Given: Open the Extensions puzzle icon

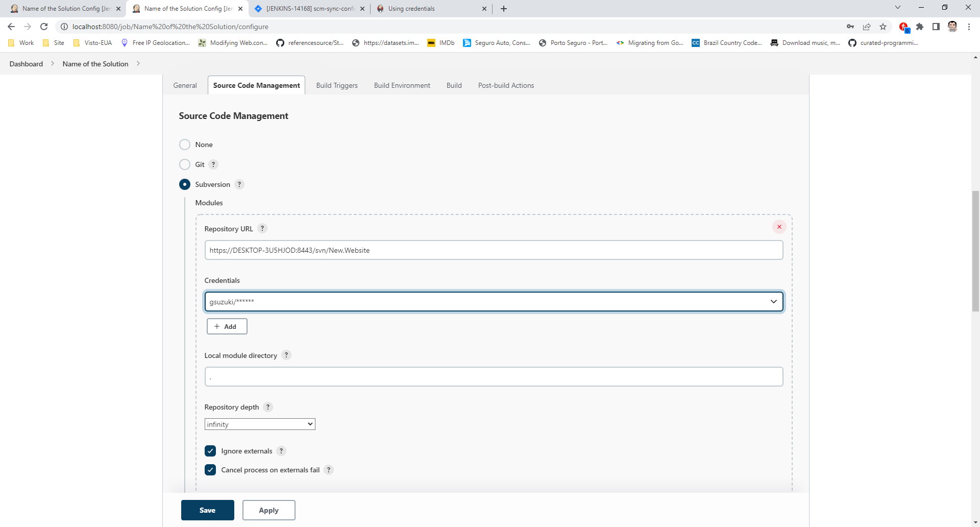Looking at the screenshot, I should (x=920, y=27).
